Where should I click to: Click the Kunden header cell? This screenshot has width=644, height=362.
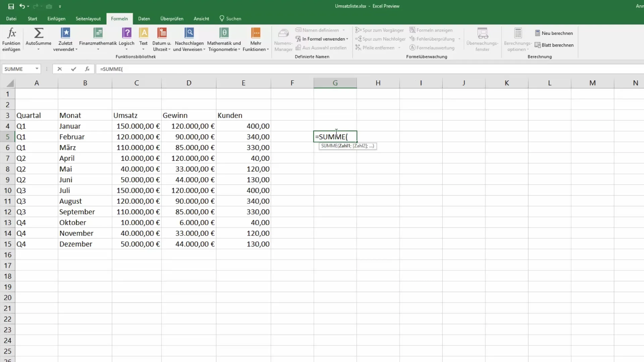point(244,115)
